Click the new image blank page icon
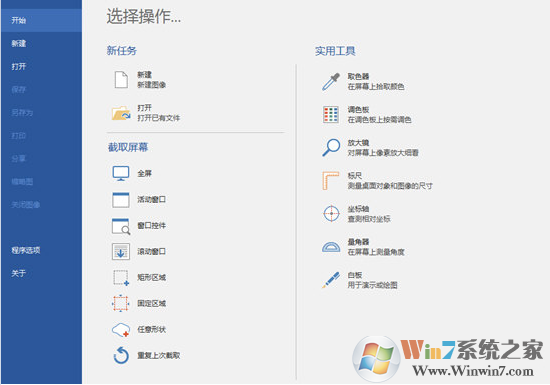The height and width of the screenshot is (385, 550). click(x=121, y=80)
